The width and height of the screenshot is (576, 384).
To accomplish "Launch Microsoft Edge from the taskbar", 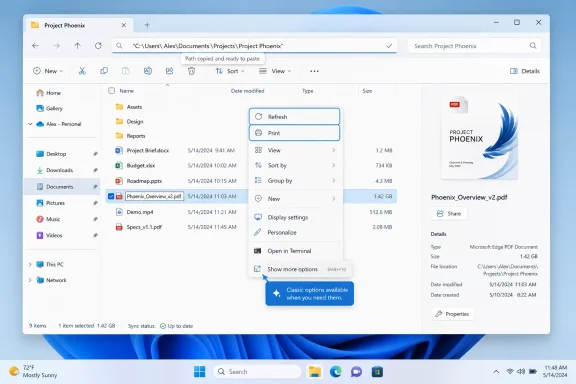I will (335, 372).
